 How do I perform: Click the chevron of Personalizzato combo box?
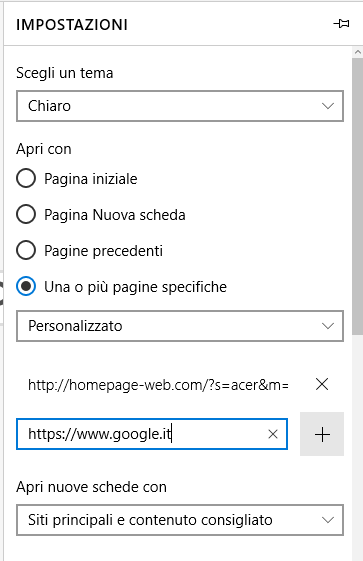tap(328, 326)
